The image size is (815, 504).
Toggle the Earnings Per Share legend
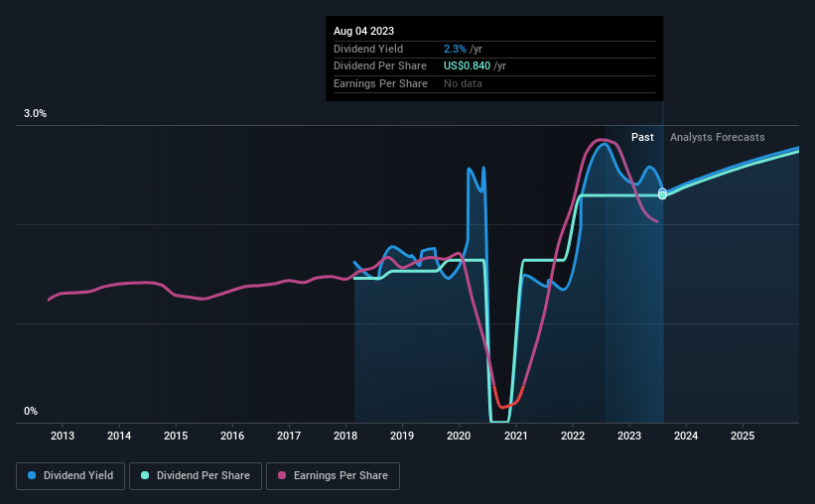[333, 476]
